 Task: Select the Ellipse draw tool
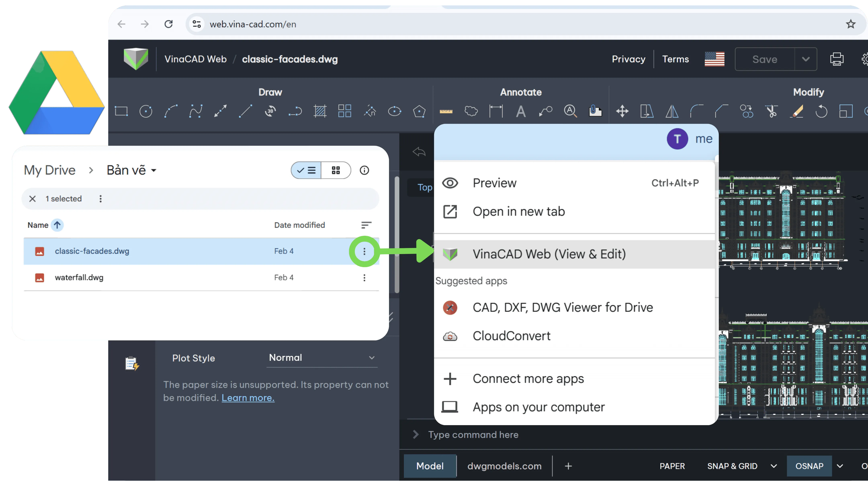(x=395, y=111)
